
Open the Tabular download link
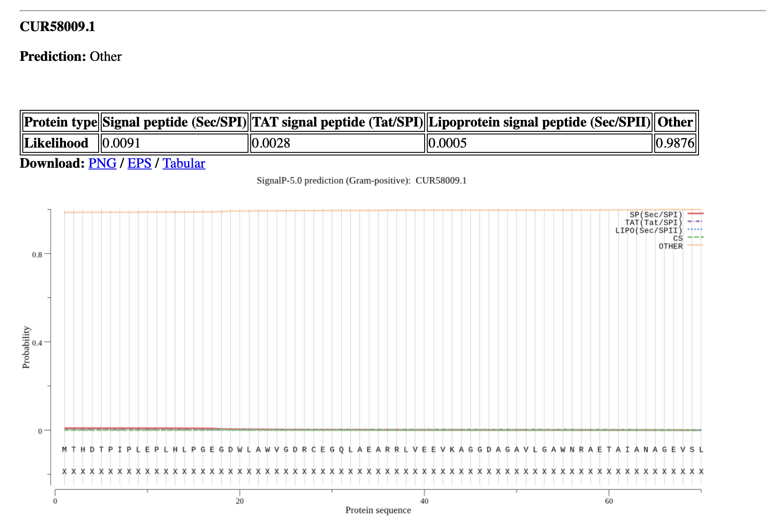coord(184,163)
